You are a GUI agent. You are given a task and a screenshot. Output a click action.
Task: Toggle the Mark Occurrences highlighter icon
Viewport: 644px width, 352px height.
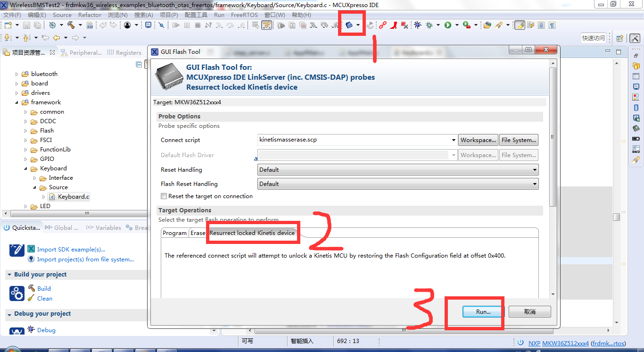click(x=519, y=25)
